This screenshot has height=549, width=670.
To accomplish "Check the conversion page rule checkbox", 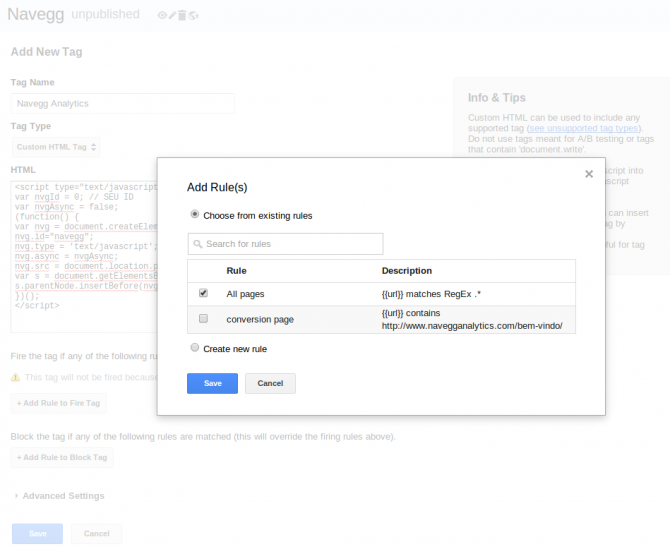I will pyautogui.click(x=203, y=319).
